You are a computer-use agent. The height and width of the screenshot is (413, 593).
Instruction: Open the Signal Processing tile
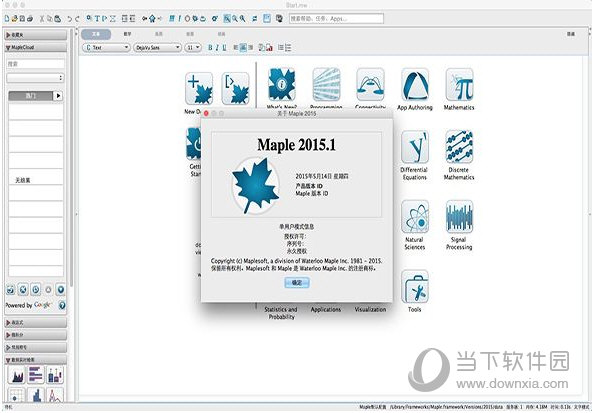click(x=459, y=217)
